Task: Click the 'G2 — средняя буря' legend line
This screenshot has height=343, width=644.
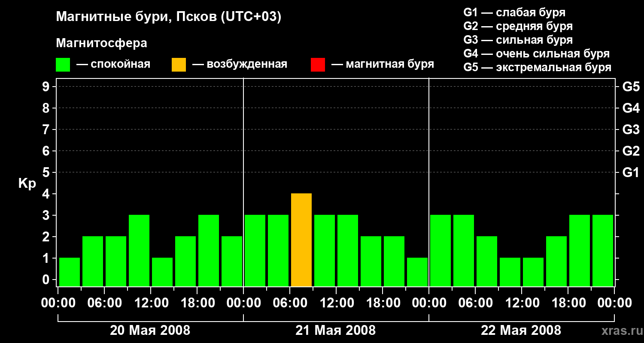Action: click(518, 26)
